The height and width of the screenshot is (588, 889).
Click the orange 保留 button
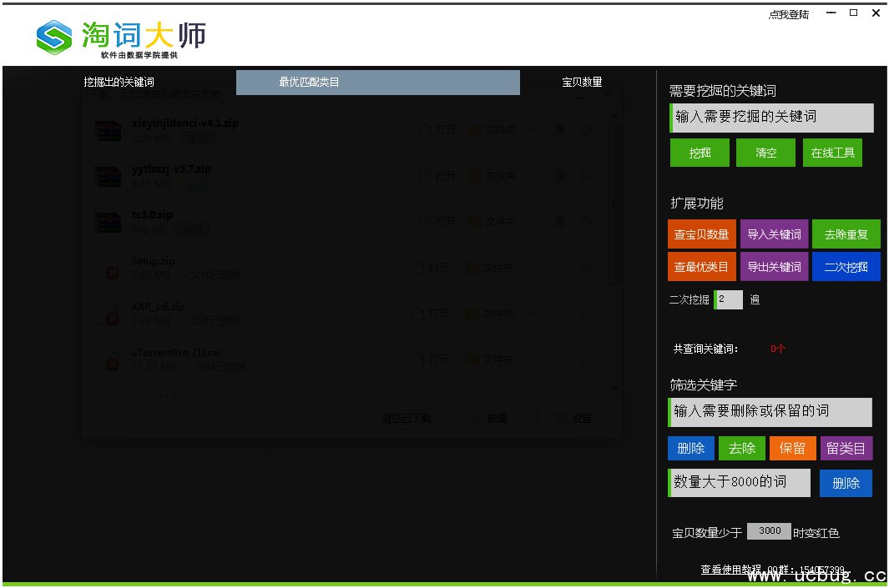tap(792, 448)
